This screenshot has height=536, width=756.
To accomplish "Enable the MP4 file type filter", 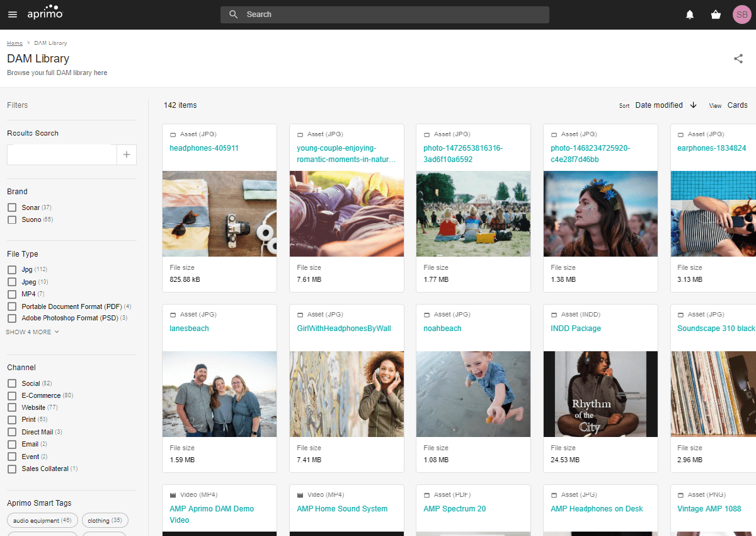I will [12, 294].
